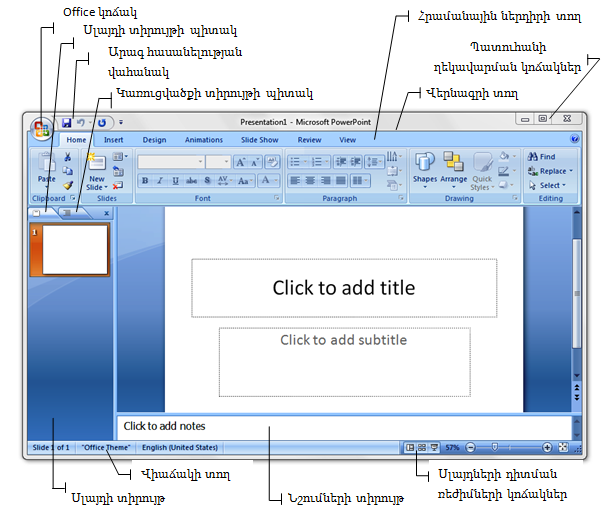Apply Numbering to the list
This screenshot has width=609, height=512.
point(320,162)
